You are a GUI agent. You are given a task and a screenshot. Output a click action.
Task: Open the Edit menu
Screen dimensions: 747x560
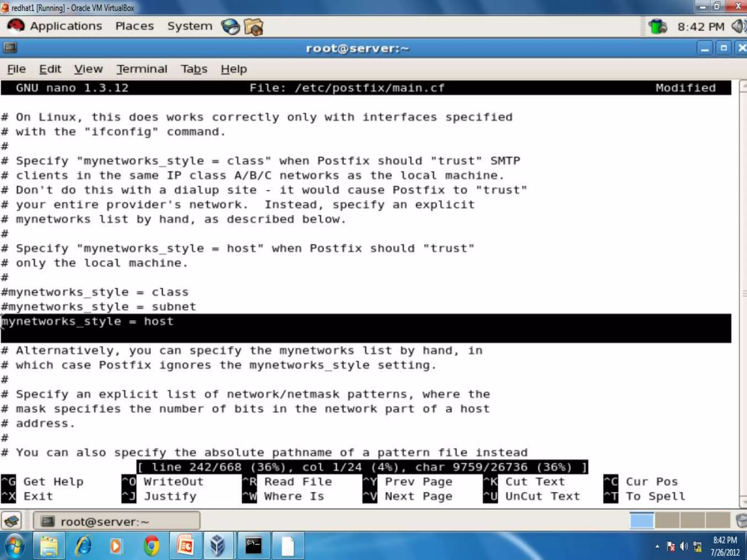pos(50,69)
